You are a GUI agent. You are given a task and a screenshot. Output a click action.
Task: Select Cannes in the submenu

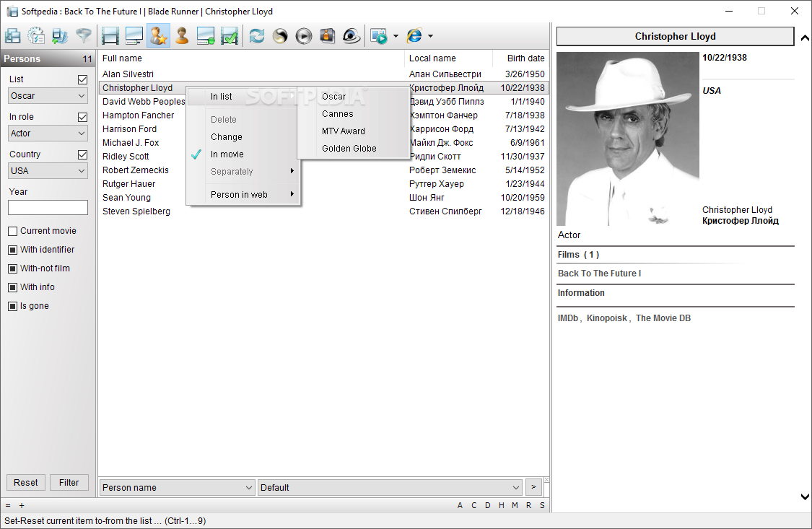point(354,114)
